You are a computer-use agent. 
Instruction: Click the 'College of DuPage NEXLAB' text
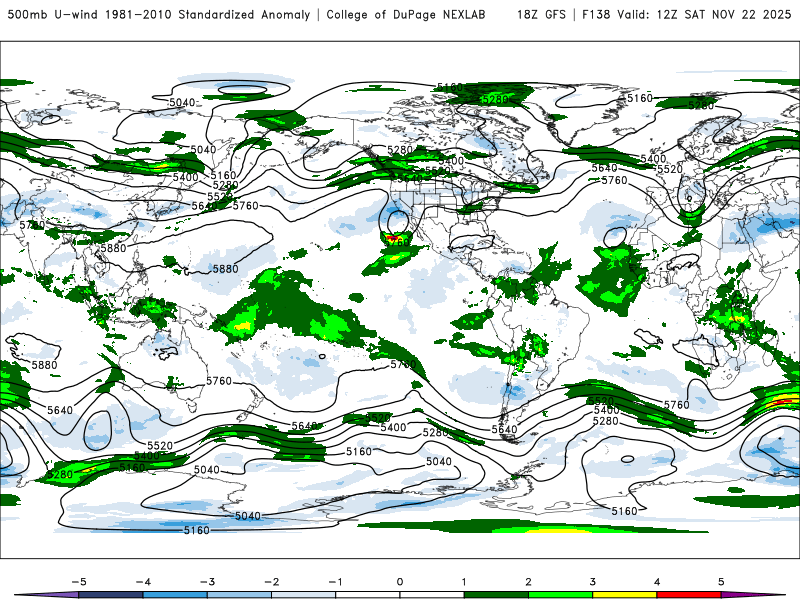click(x=406, y=14)
